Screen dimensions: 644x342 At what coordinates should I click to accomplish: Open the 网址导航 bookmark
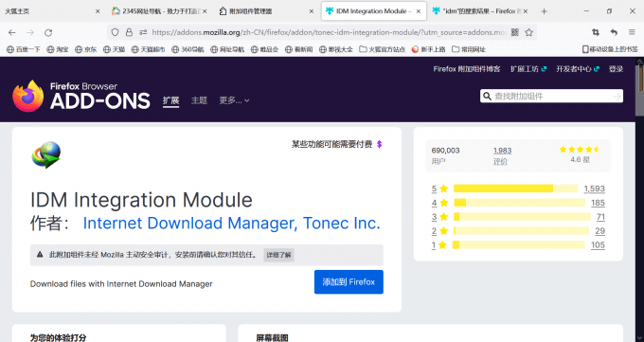(227, 49)
